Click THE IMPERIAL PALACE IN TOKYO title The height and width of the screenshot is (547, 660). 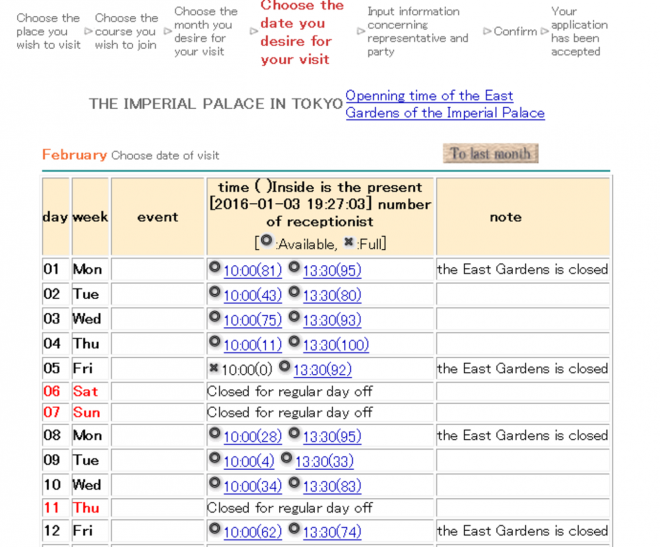(216, 104)
